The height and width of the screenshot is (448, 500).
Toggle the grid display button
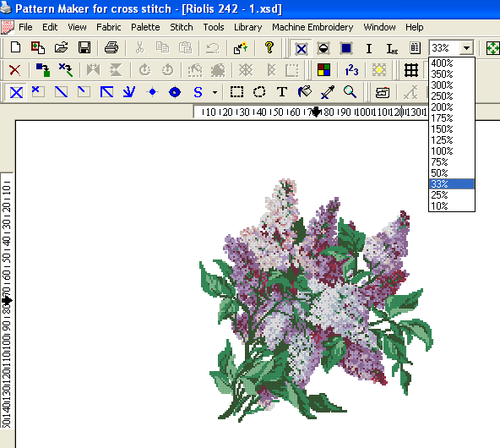click(x=411, y=70)
